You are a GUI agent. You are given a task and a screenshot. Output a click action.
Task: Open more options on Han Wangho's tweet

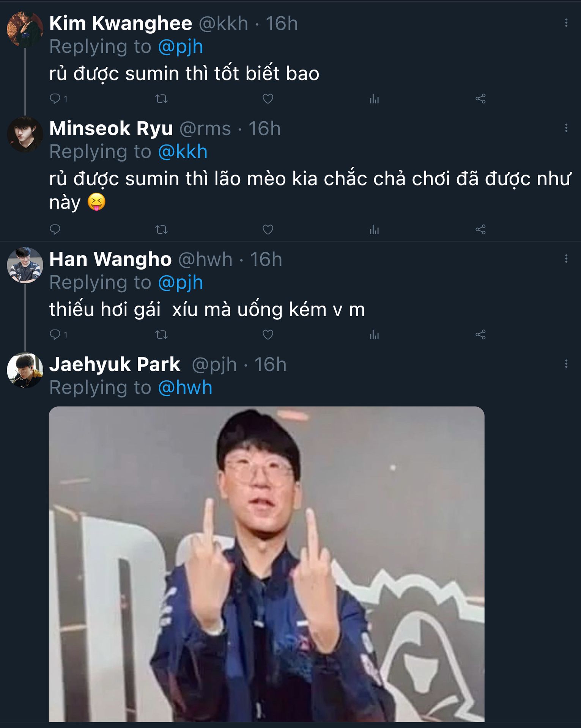tap(566, 259)
